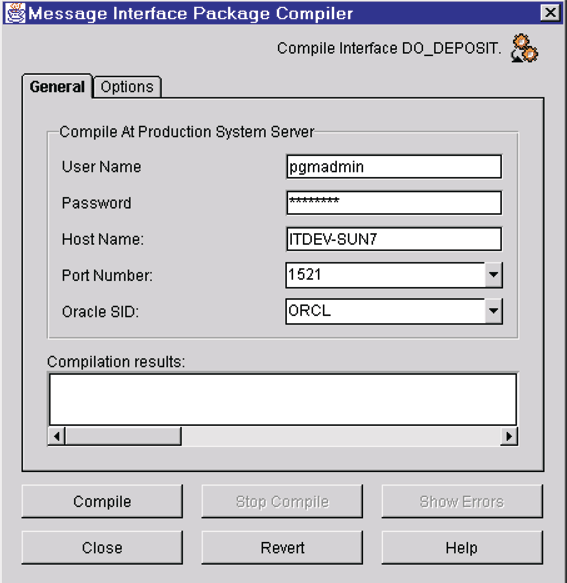The width and height of the screenshot is (567, 583).
Task: Click the Close button at bottom left
Action: click(x=102, y=547)
